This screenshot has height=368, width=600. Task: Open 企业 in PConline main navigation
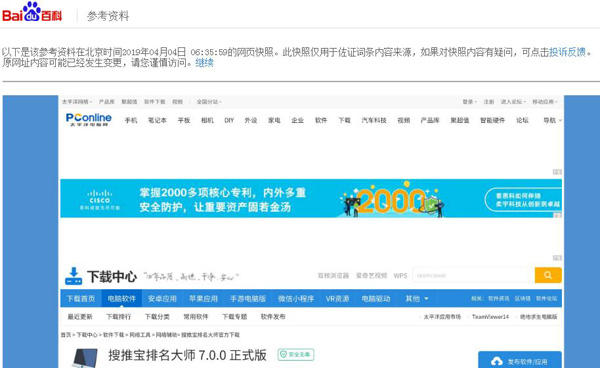click(298, 120)
